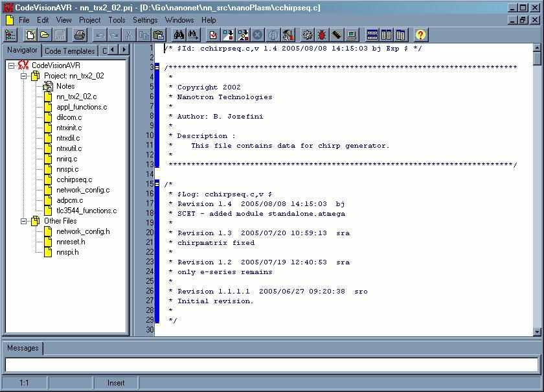Screen dimensions: 544x392
Task: Open a file using the yellow folder icon
Action: click(x=45, y=35)
